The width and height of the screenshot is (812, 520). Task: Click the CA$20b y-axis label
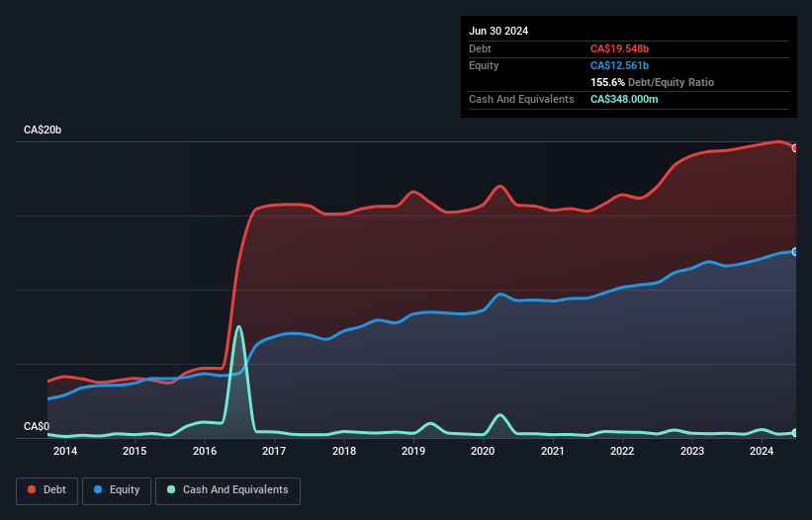pyautogui.click(x=43, y=130)
